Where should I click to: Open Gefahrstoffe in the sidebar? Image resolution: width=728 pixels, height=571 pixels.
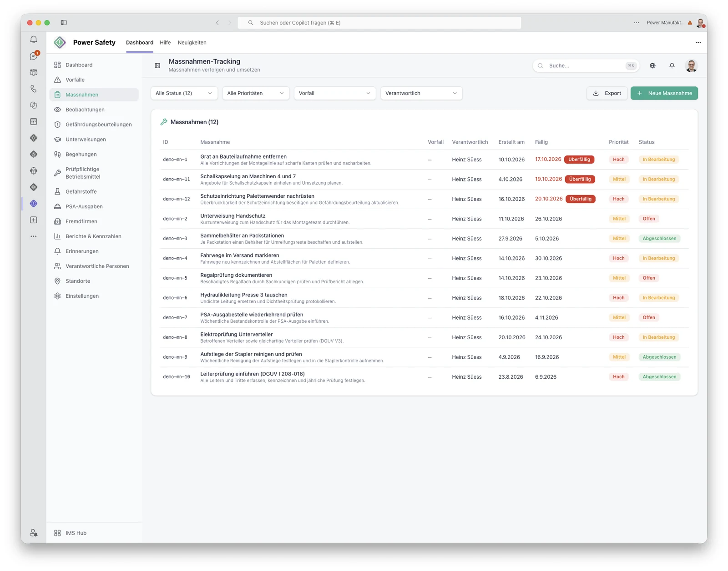point(94,192)
